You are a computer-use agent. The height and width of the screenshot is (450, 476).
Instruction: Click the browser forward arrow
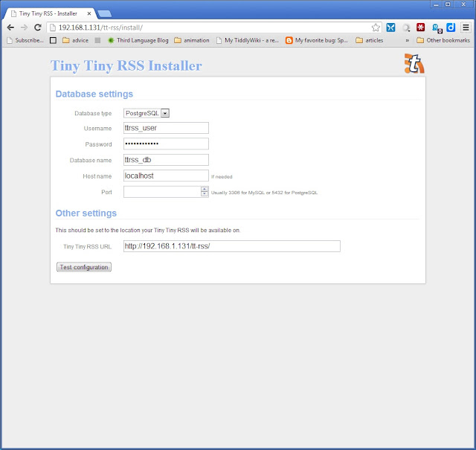[x=24, y=28]
